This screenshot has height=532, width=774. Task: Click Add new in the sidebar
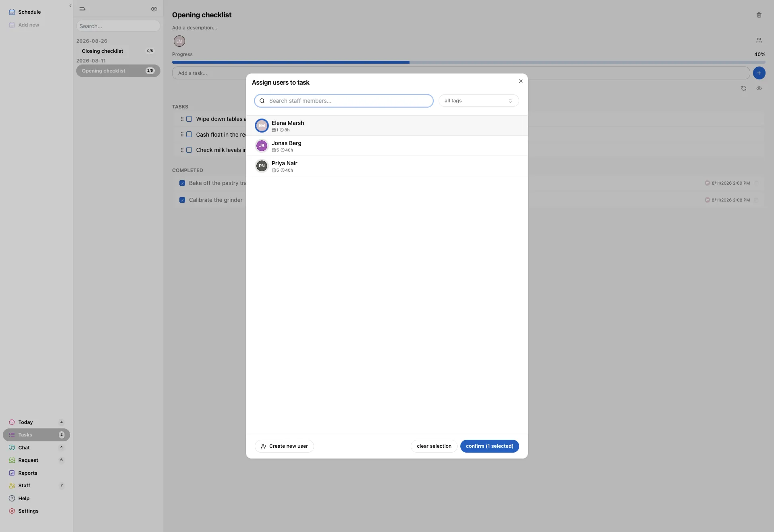[x=36, y=25]
